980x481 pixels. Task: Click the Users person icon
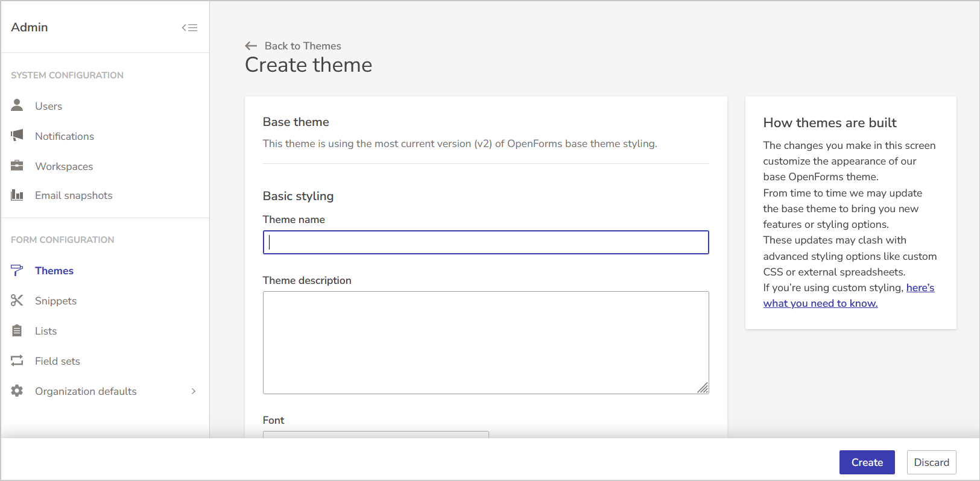pyautogui.click(x=17, y=105)
